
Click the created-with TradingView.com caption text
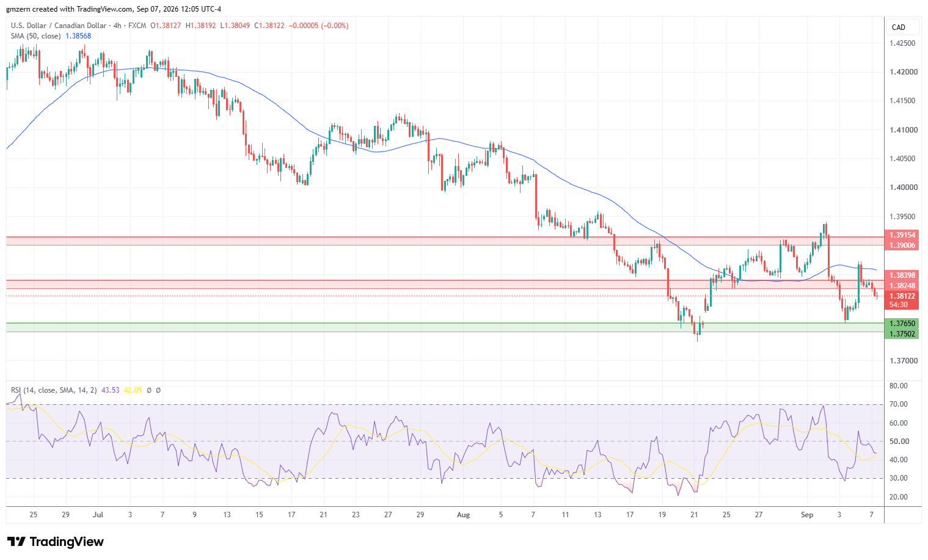click(x=114, y=9)
